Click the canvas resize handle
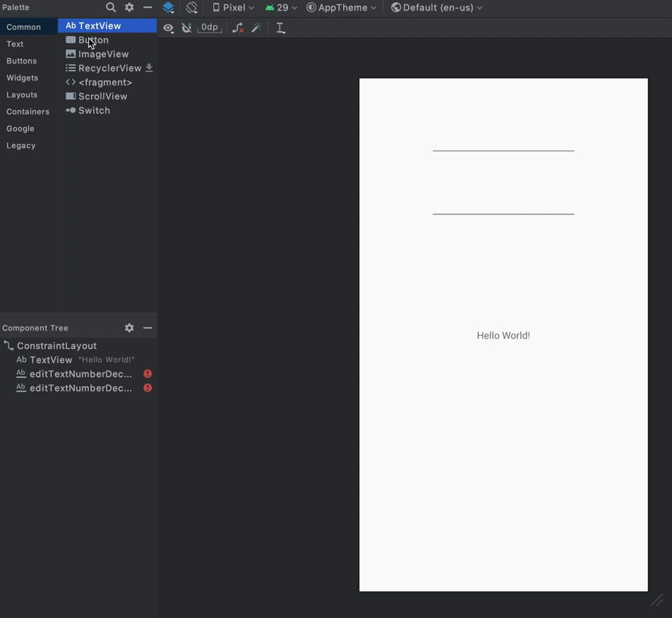Image resolution: width=672 pixels, height=618 pixels. 656,600
